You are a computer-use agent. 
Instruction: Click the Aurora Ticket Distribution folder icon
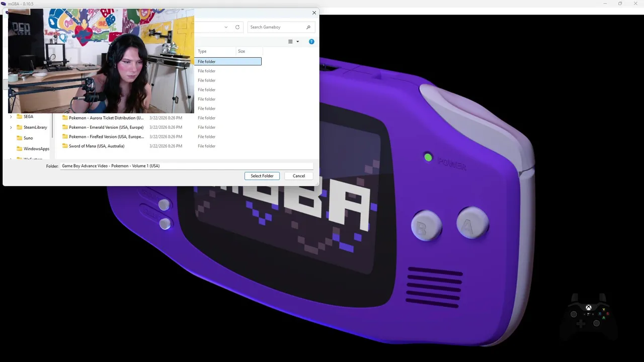click(x=65, y=118)
